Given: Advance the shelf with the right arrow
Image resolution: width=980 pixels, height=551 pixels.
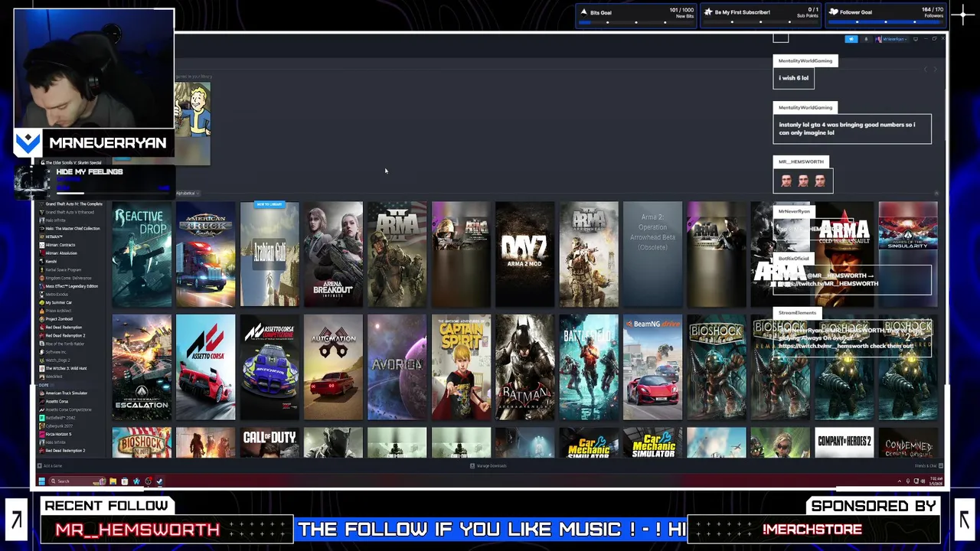Looking at the screenshot, I should pos(936,69).
